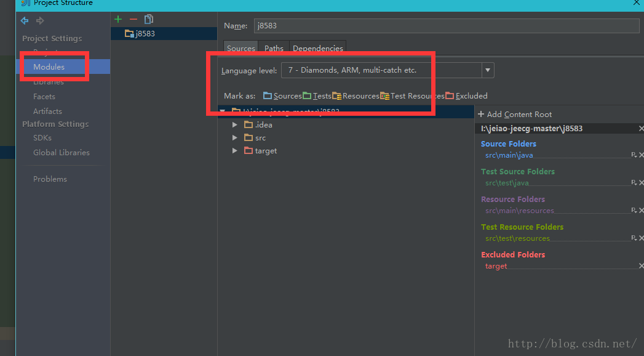Unmark the src\main\java source folder
Viewport: 644px width, 356px height.
click(641, 155)
